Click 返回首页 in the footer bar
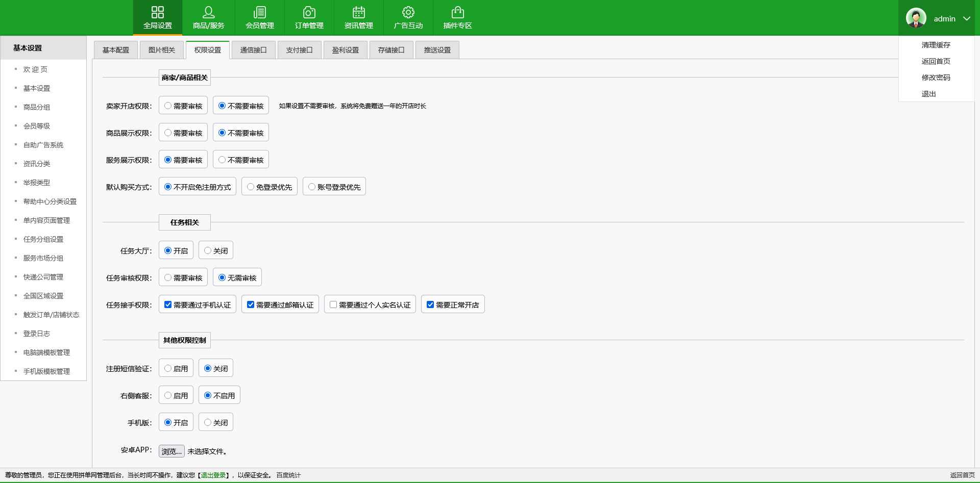980x483 pixels. pyautogui.click(x=962, y=475)
